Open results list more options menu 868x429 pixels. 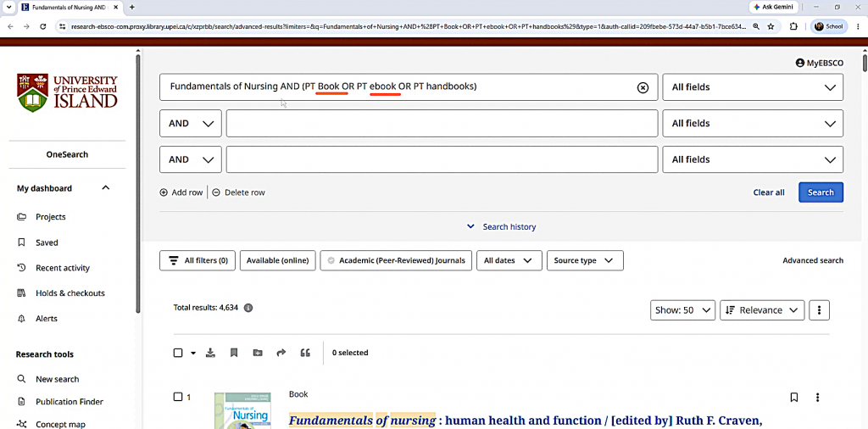[x=820, y=310]
